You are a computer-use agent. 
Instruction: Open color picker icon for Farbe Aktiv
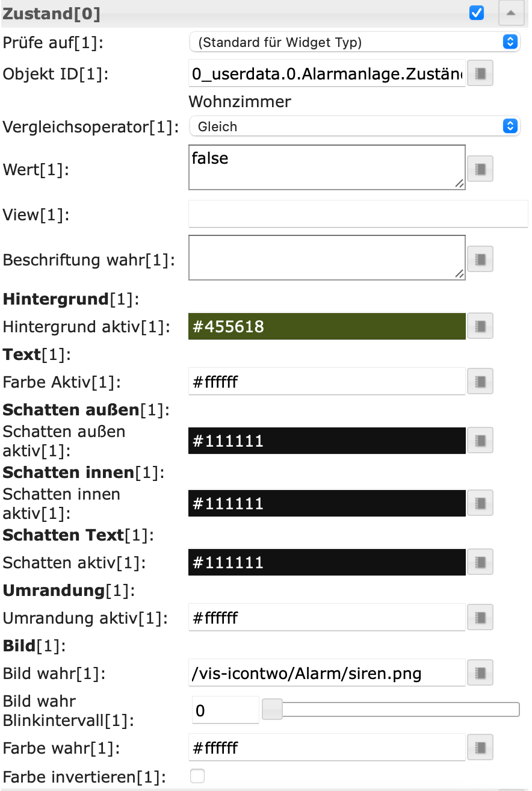[480, 381]
